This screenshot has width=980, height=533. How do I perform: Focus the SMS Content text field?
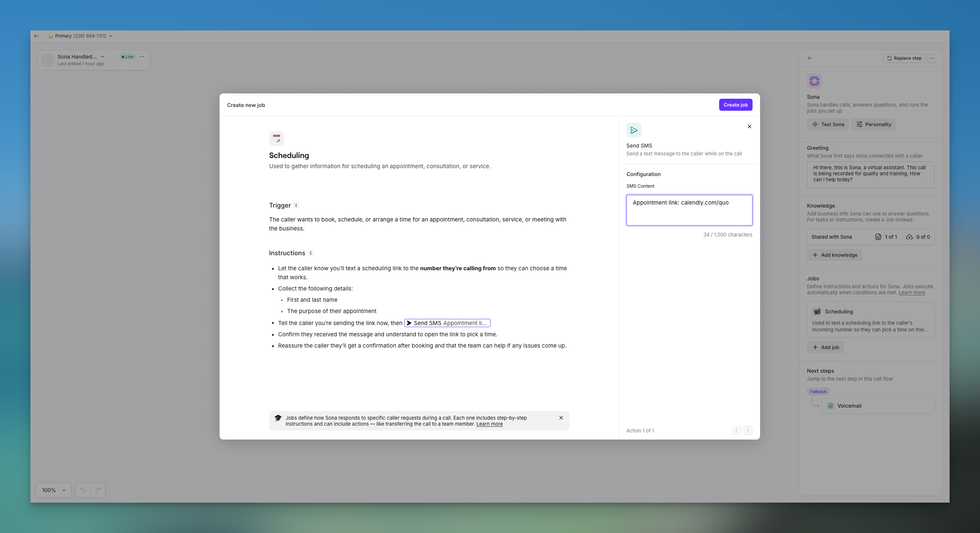(689, 210)
